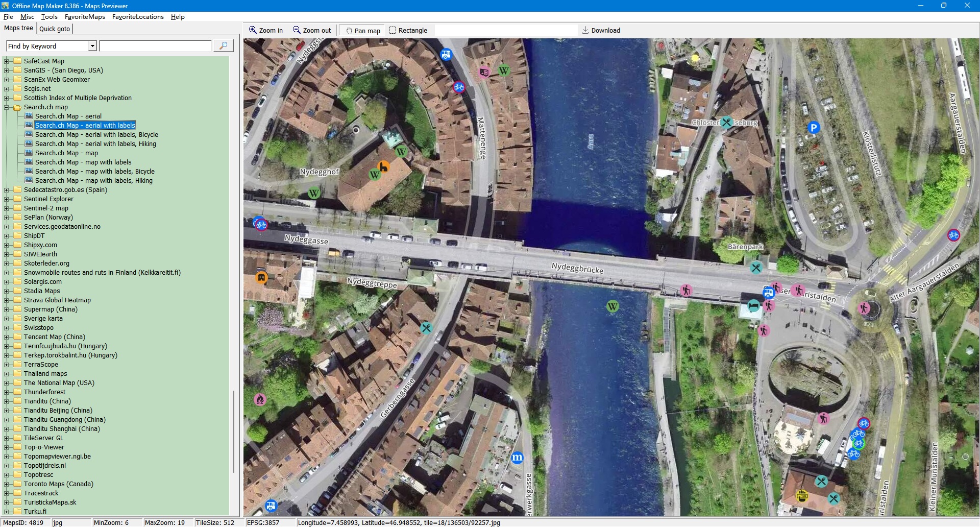Click the blue parking P marker on map
Screen dimensions: 980x527
(814, 128)
